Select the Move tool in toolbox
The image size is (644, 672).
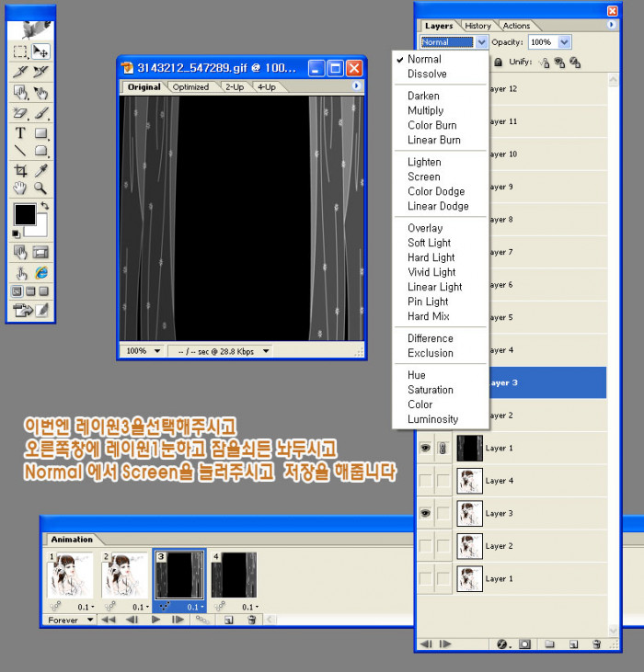click(x=41, y=51)
